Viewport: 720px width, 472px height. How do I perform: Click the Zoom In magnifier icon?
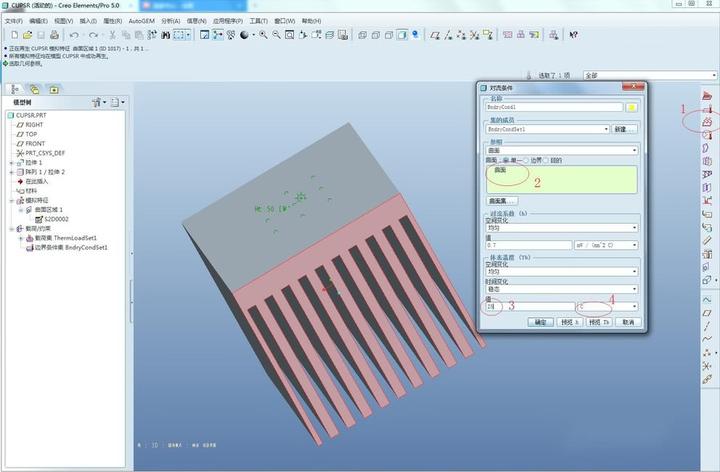click(263, 35)
